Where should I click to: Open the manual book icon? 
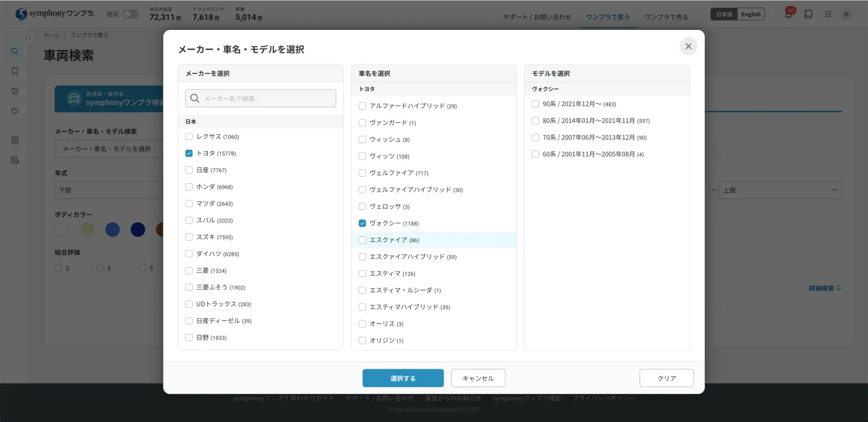coord(808,14)
